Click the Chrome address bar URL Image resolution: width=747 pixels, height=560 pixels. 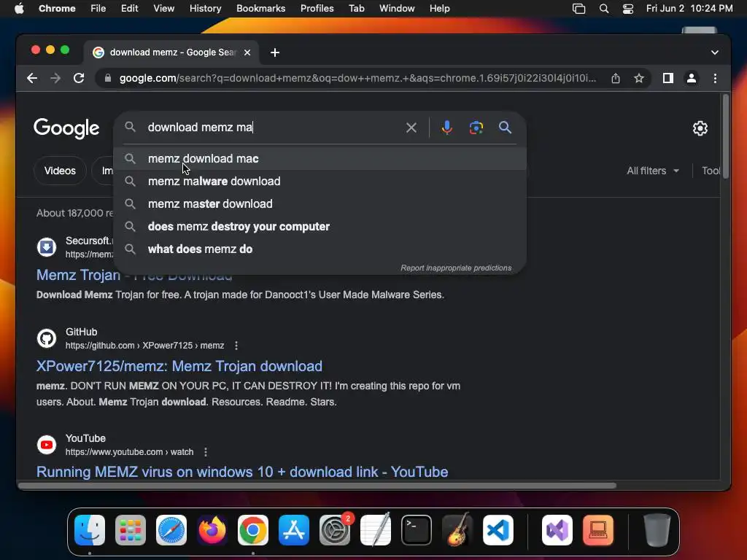pos(357,78)
